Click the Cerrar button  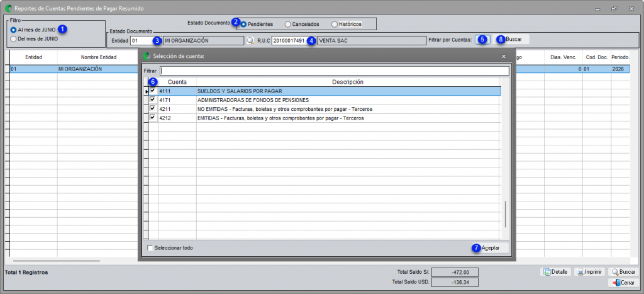[623, 283]
